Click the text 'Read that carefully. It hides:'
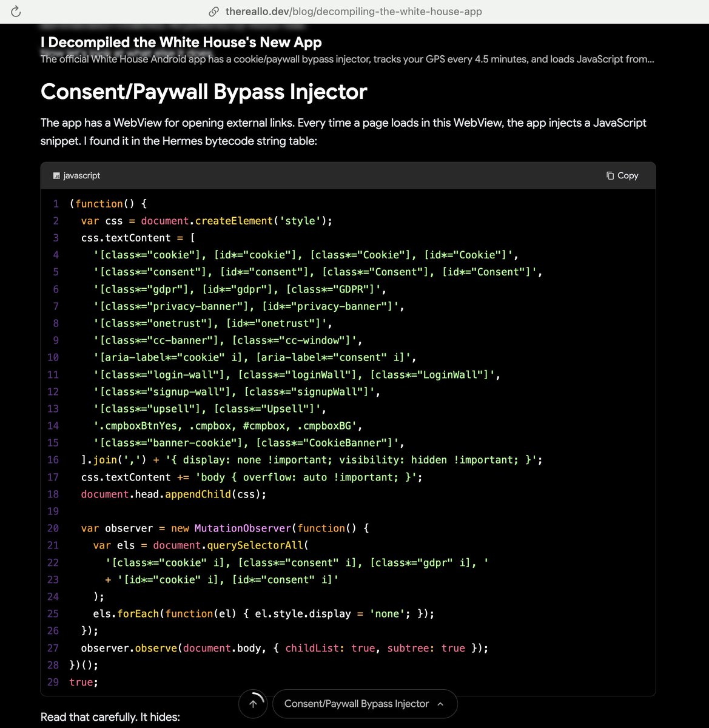Image resolution: width=709 pixels, height=728 pixels. (x=110, y=717)
